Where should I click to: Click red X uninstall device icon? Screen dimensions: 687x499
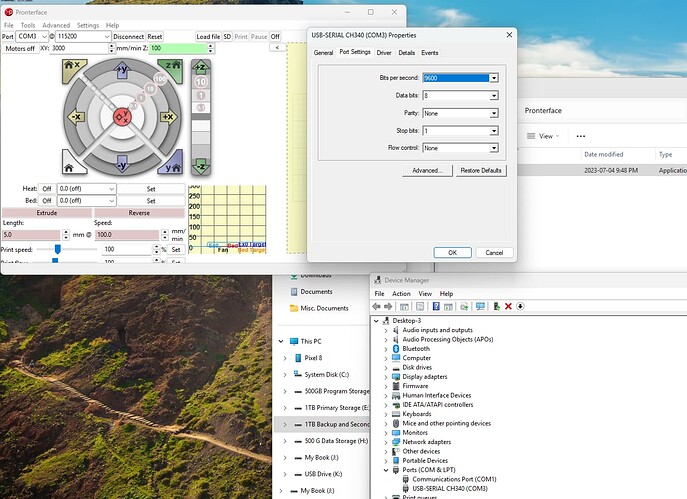(x=508, y=306)
